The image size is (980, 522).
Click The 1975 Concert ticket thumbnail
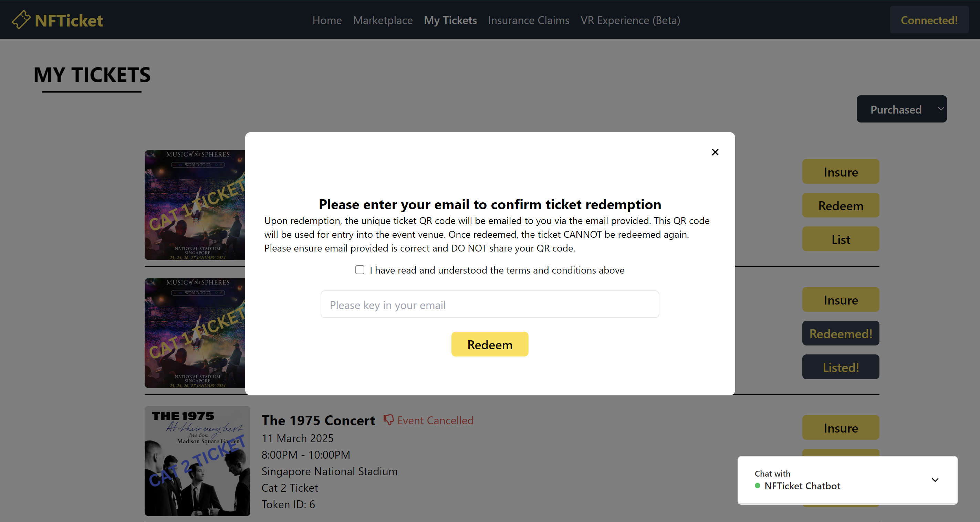197,461
